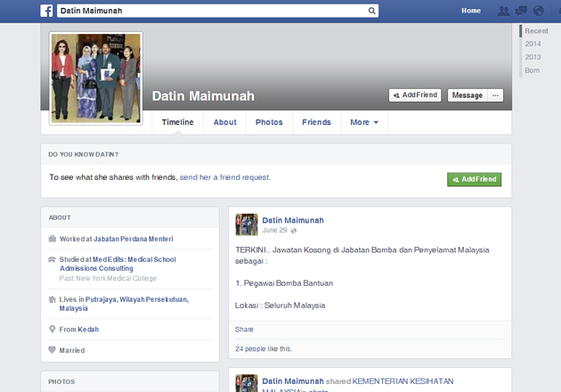Jump to Born in timeline navigator
Screen dimensions: 561x392
[x=532, y=70]
